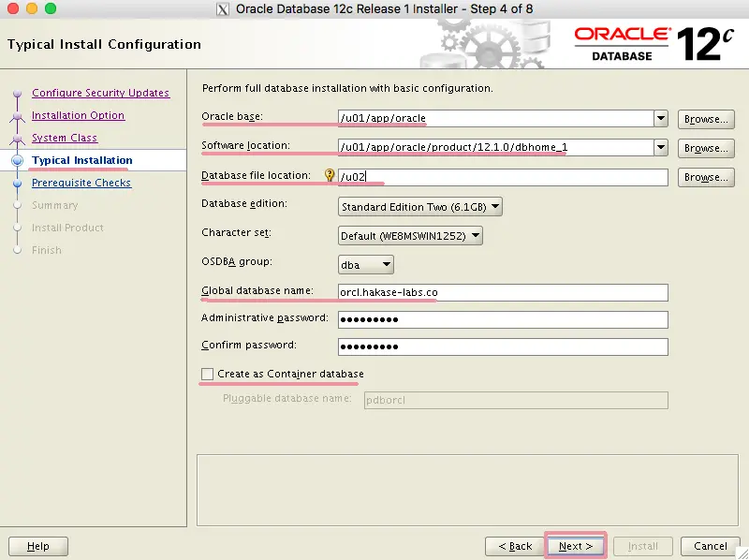Click into the Oracle base field
Viewport: 749px width, 560px height.
click(496, 118)
